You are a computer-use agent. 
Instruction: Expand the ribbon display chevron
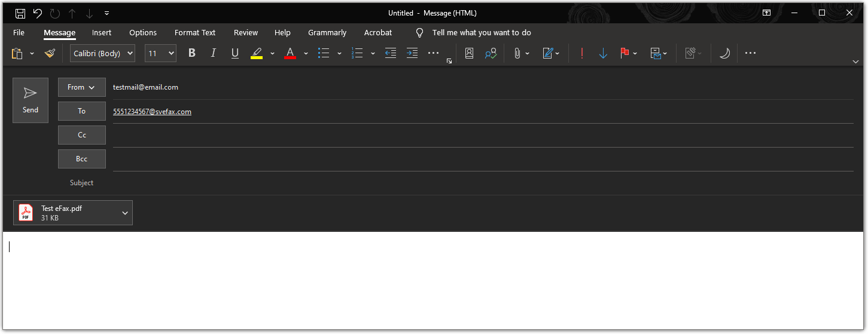click(855, 61)
